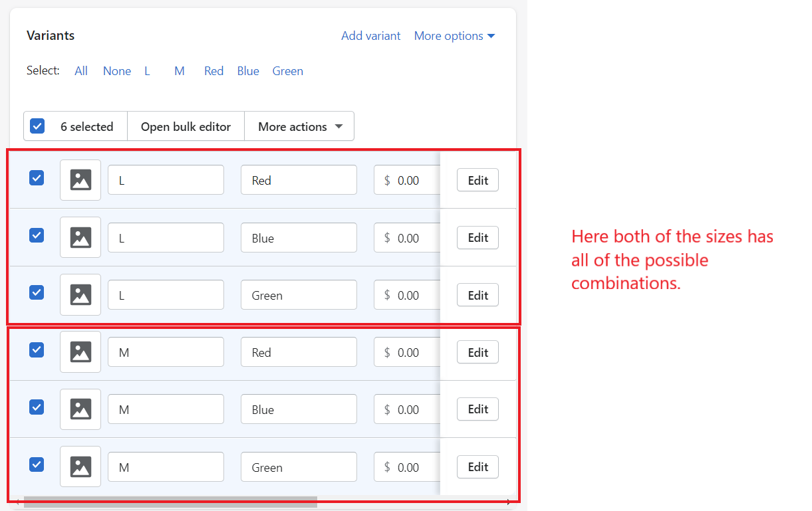Open bulk editor
Viewport: 812px width, 511px height.
(x=186, y=126)
